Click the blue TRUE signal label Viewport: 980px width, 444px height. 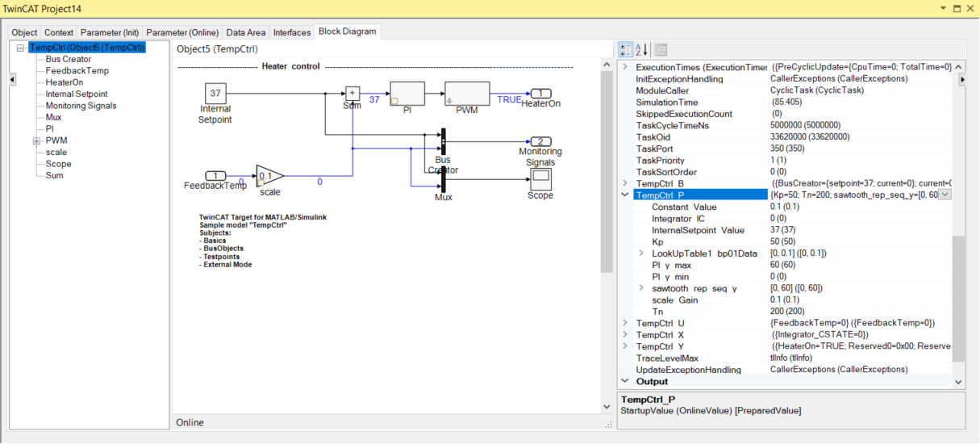pyautogui.click(x=509, y=99)
